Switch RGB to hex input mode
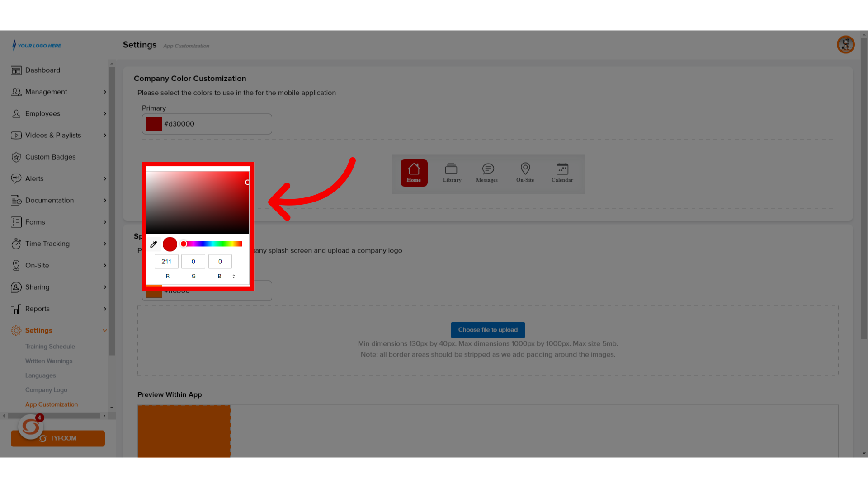This screenshot has height=488, width=868. [234, 276]
